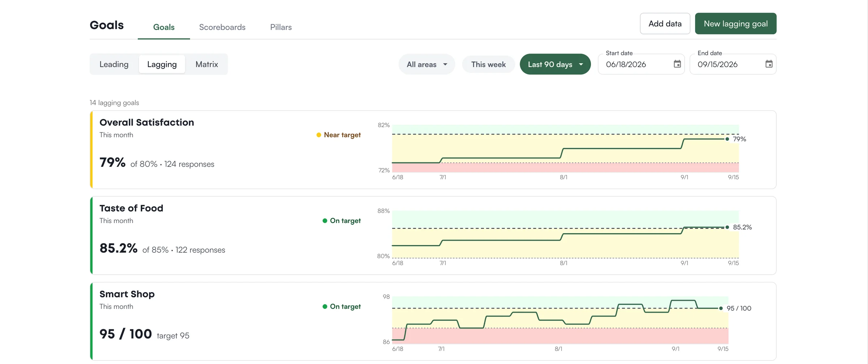Filter goals by This week
The height and width of the screenshot is (364, 868).
[488, 64]
